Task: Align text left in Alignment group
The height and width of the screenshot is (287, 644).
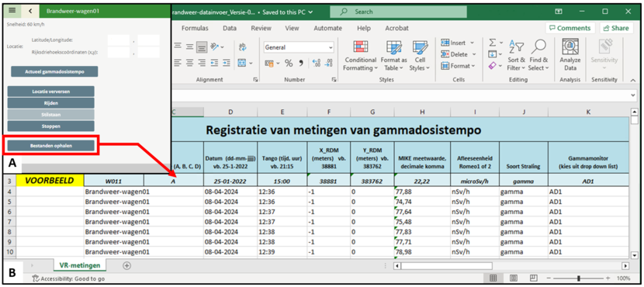Action: 178,64
